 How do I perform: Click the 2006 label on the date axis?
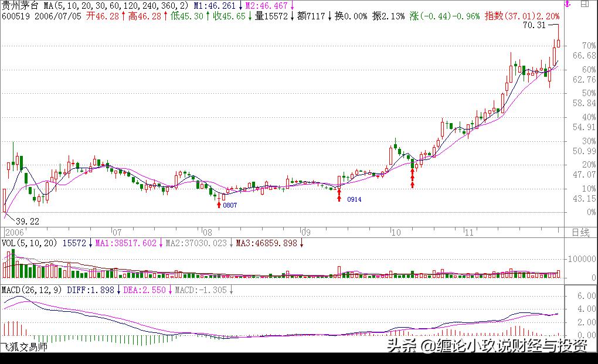tap(15, 232)
